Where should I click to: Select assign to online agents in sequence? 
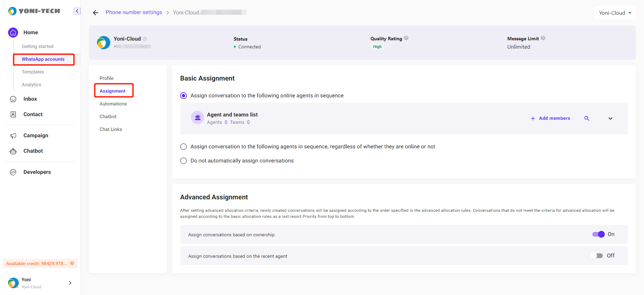point(183,96)
